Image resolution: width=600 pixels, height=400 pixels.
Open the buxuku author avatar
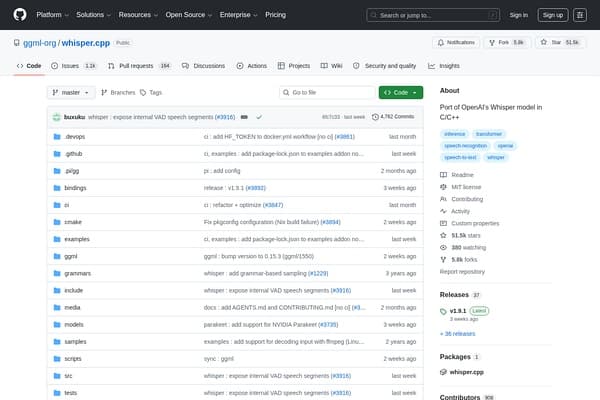coord(57,117)
